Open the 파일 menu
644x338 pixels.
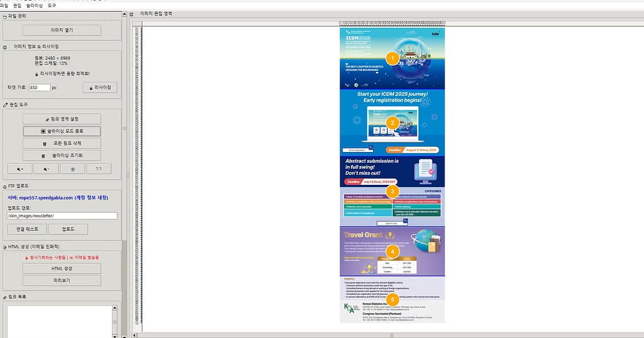(x=4, y=6)
